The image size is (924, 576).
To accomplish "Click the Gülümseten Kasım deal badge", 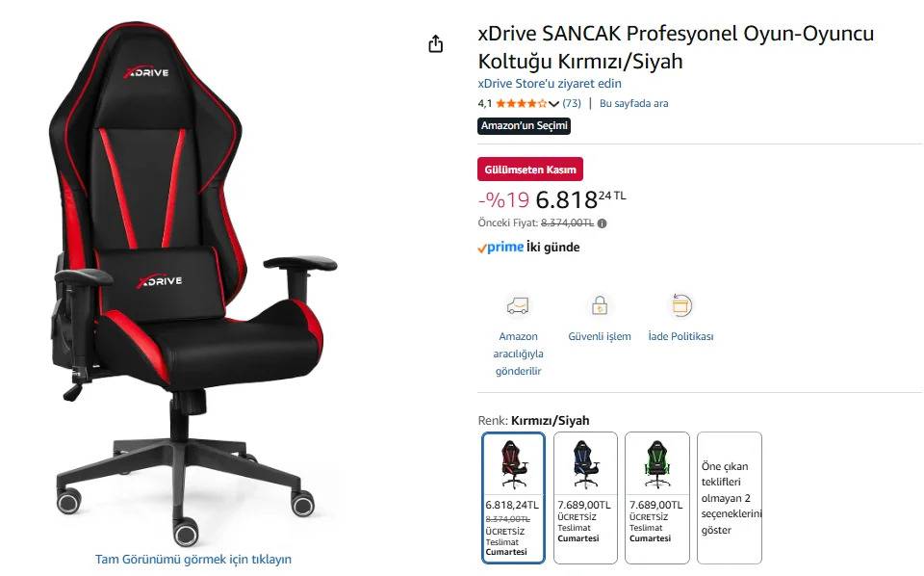I will pos(530,170).
